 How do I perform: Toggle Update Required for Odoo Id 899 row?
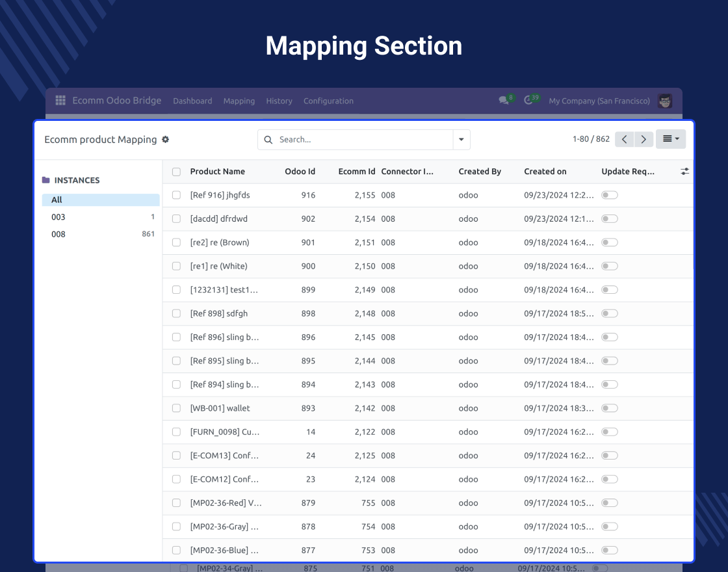[610, 290]
